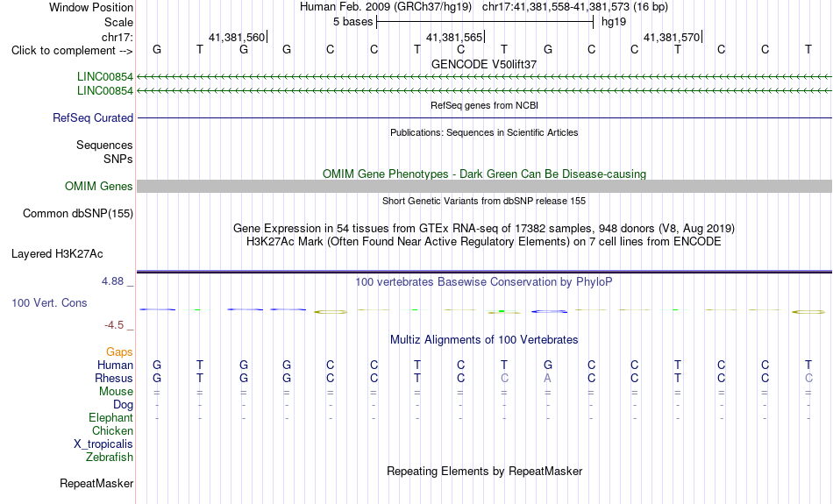Click 'Short Genetic Variants from dbSNP release 155'
Screen dimensions: 833x504
[x=484, y=201]
